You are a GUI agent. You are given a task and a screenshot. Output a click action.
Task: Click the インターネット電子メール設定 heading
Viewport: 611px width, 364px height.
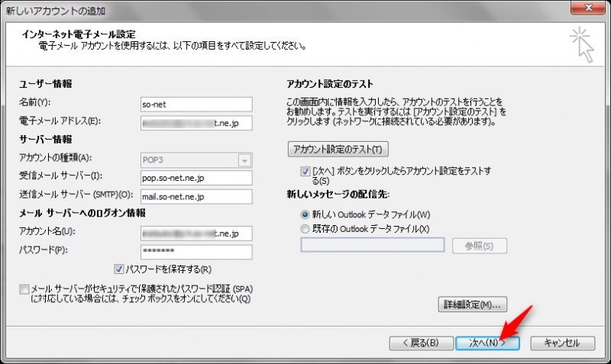point(79,34)
